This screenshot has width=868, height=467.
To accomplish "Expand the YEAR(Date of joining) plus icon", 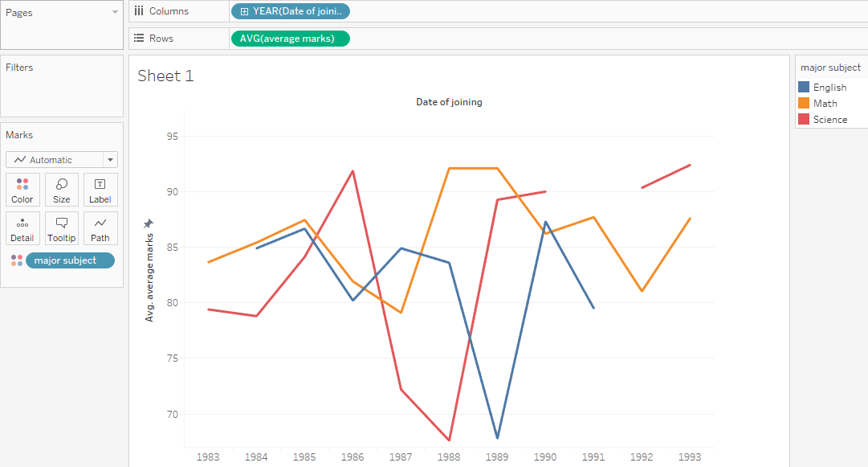I will click(244, 11).
